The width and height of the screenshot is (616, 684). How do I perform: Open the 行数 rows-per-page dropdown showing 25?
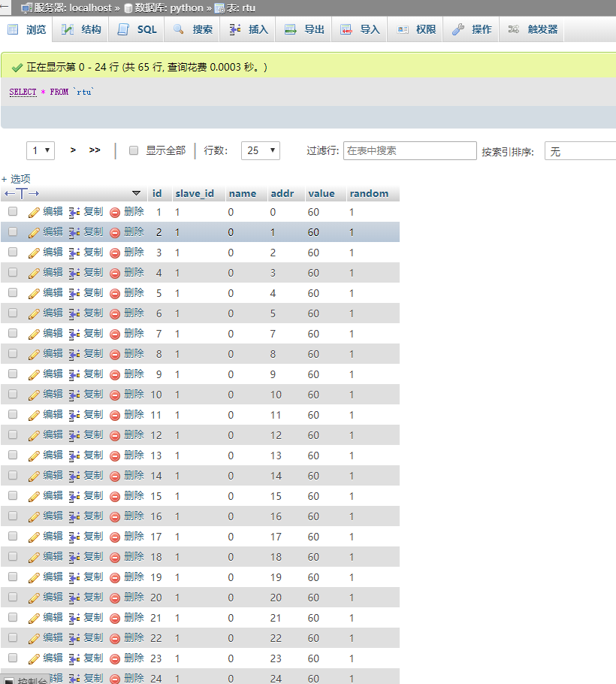pyautogui.click(x=260, y=150)
